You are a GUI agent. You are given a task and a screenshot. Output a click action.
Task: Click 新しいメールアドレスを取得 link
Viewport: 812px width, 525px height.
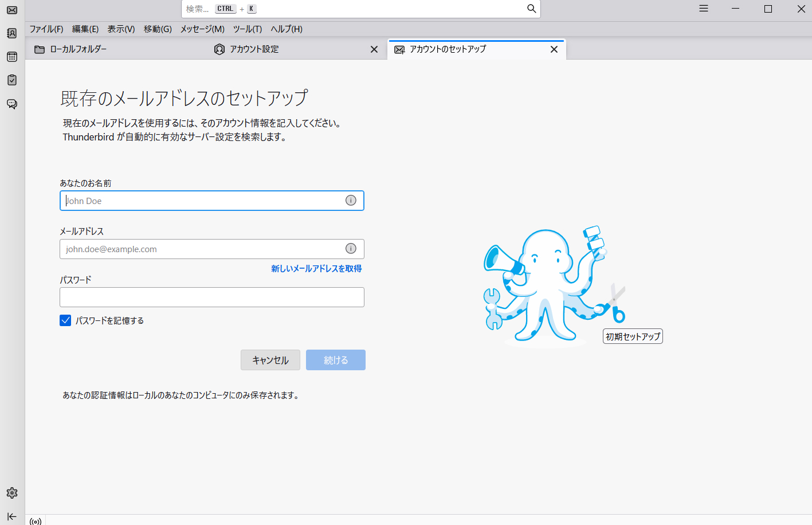tap(316, 268)
